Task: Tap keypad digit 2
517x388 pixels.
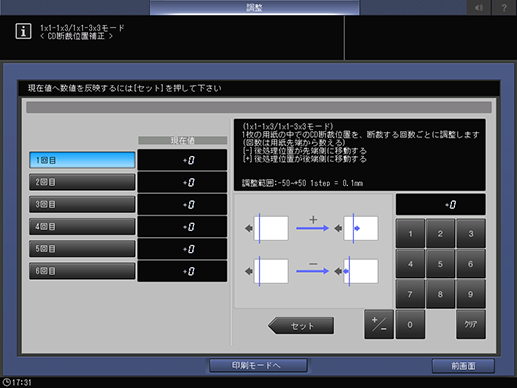Action: coord(440,234)
